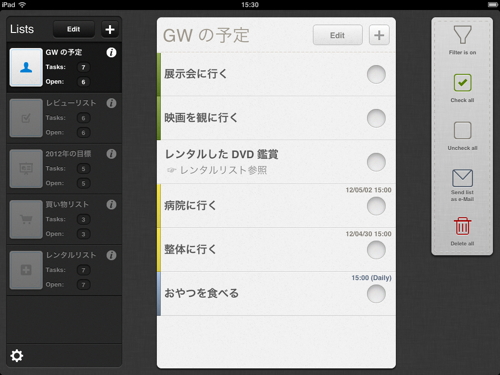This screenshot has height=375, width=500.
Task: Tap the Uncheck all icon
Action: [462, 130]
